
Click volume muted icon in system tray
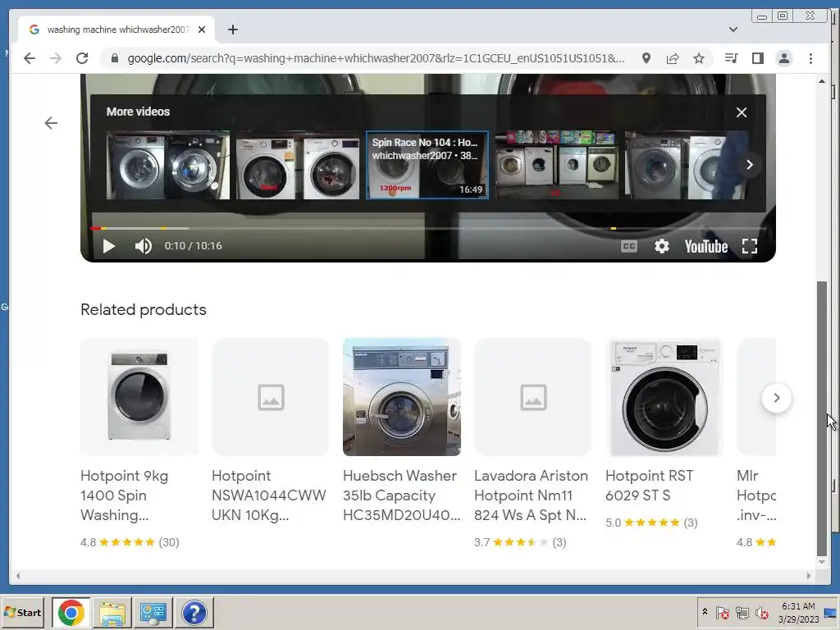762,612
